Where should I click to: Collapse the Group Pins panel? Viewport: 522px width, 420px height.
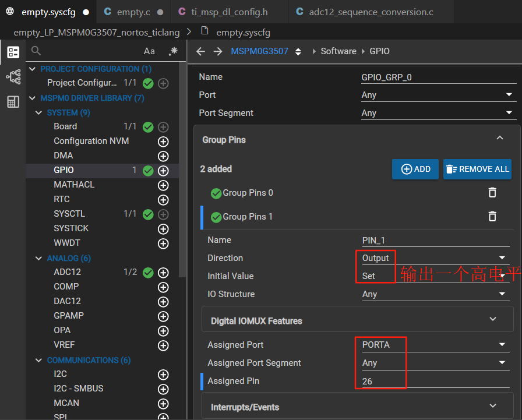point(500,138)
